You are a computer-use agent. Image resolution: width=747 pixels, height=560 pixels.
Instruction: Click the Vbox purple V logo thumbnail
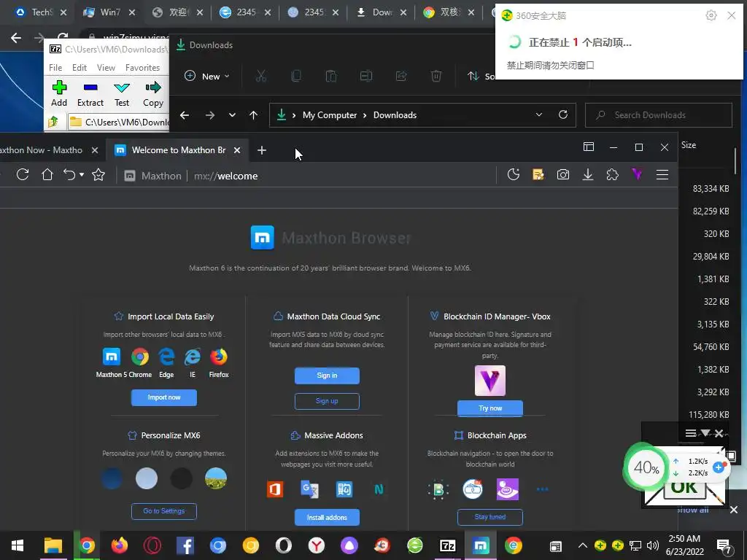[x=490, y=381]
